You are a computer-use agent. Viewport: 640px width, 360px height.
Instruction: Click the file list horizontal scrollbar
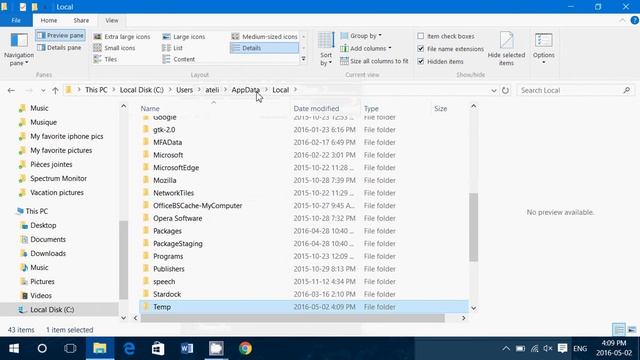(x=292, y=318)
